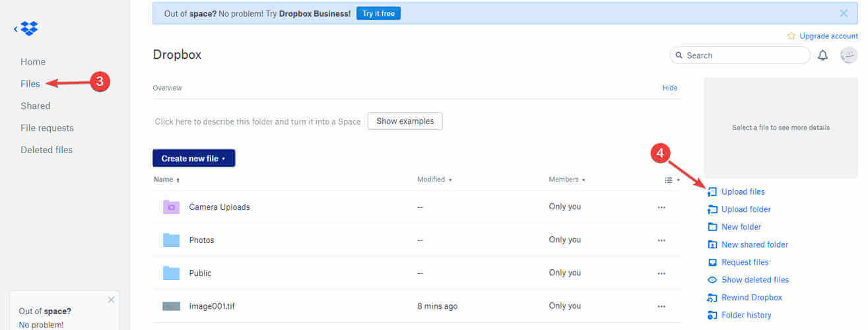Screen dimensions: 868x330
Task: Click the Upload folder link text
Action: click(746, 209)
